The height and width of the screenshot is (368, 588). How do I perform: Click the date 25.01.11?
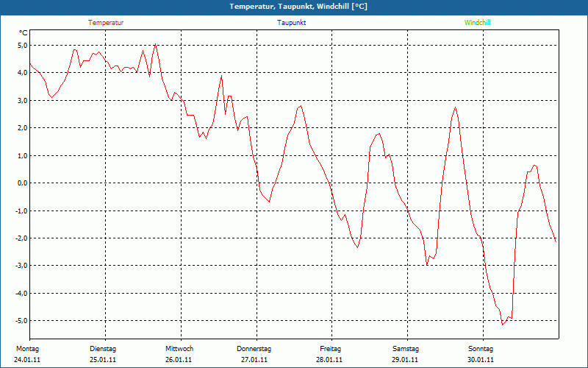coord(103,360)
